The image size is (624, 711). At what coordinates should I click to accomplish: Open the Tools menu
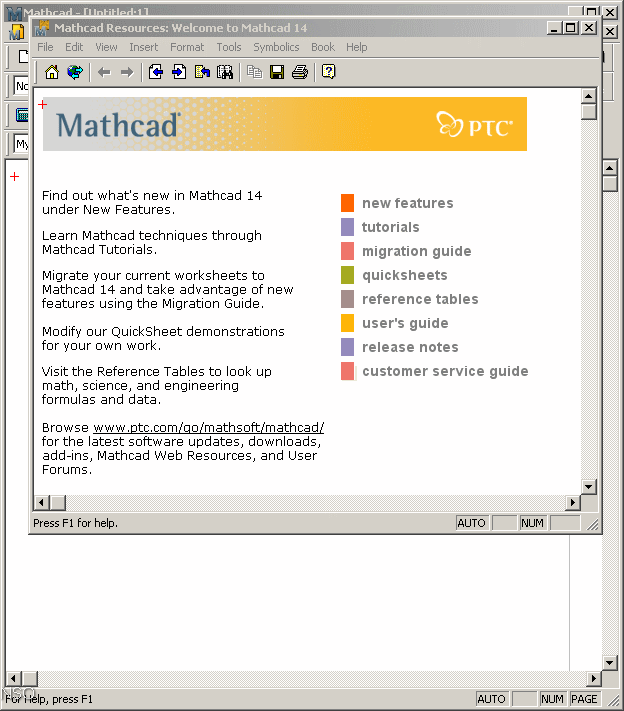point(229,47)
